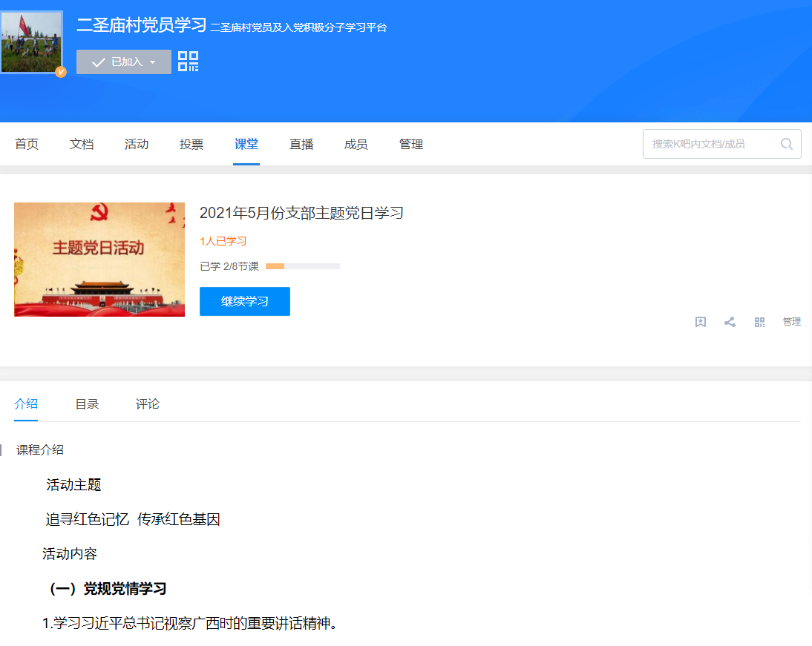Click the search magnifier icon
This screenshot has width=812, height=646.
(x=786, y=144)
